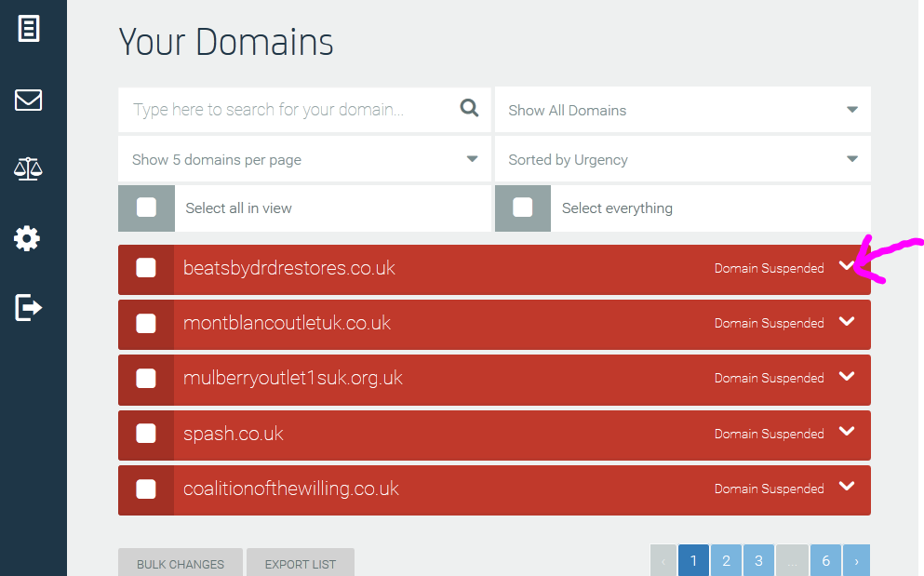
Task: Check the coalitionofthewilling.co.uk checkbox
Action: (x=146, y=489)
